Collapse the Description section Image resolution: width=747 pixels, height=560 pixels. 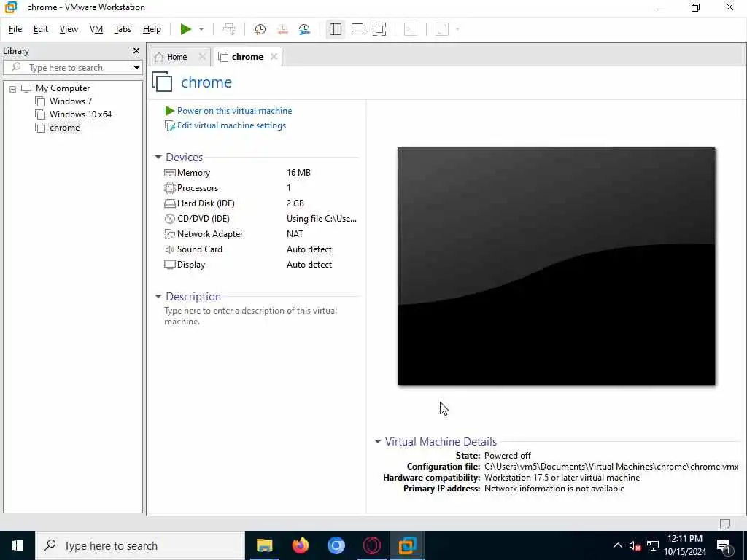coord(158,296)
